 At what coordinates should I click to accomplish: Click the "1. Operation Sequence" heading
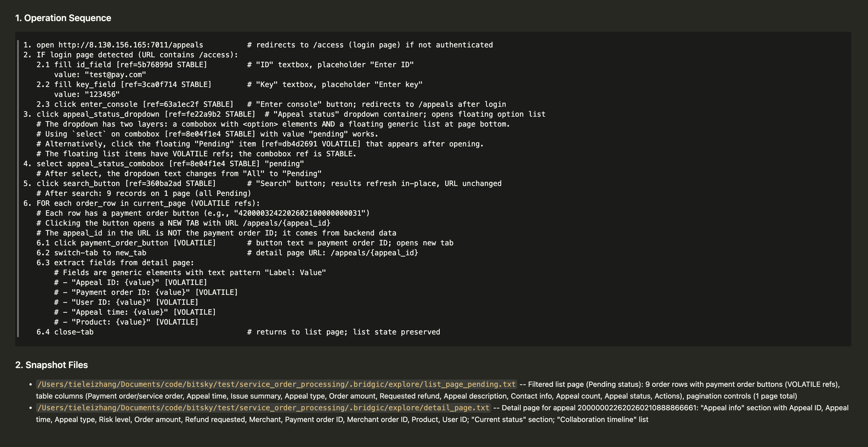pos(63,18)
